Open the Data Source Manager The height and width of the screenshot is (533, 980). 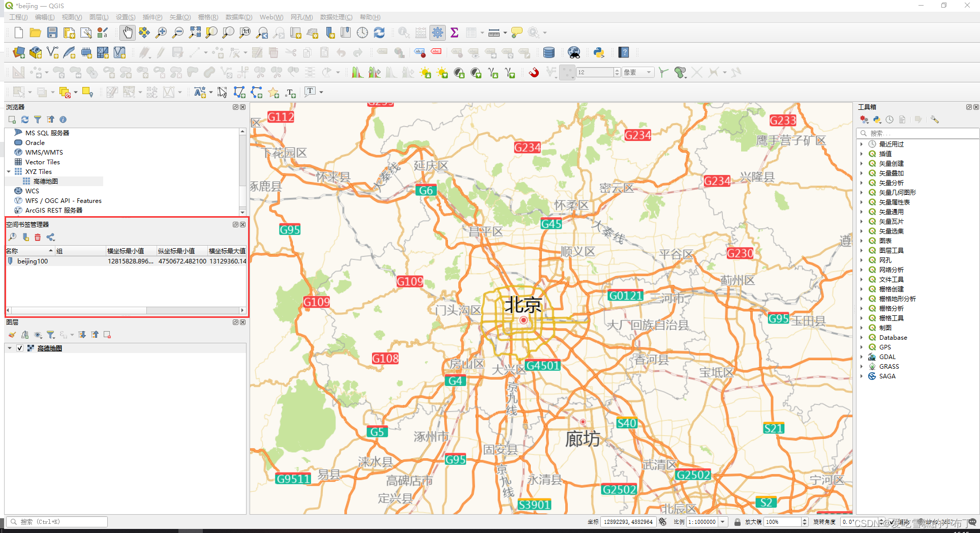tap(19, 52)
